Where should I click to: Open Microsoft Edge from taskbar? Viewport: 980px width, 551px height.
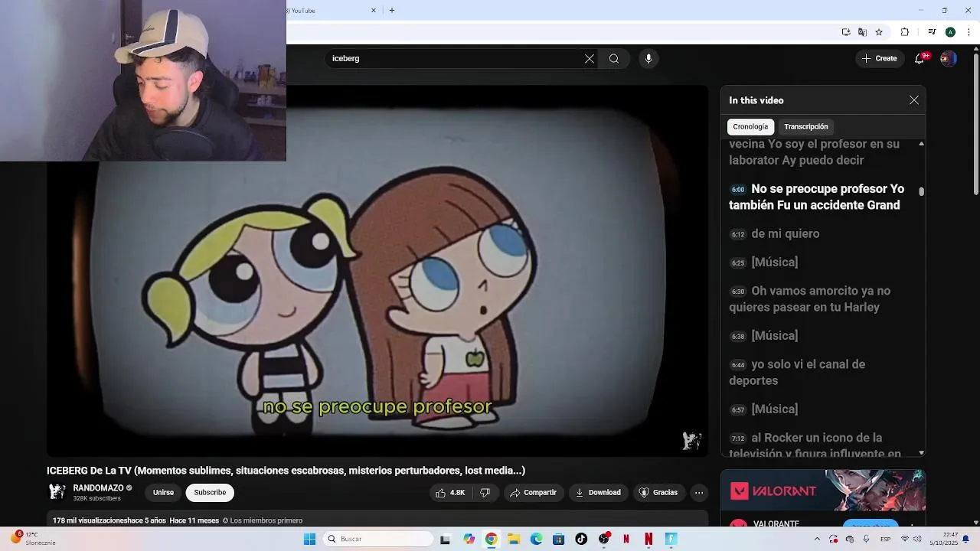[x=536, y=539]
